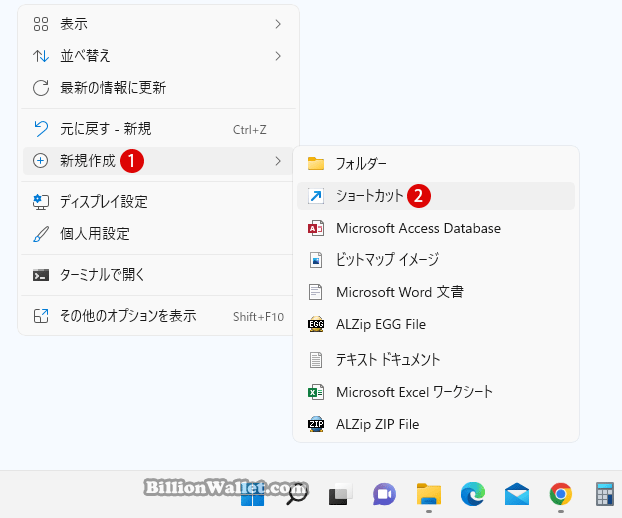
Task: Create a new フォルダー from submenu
Action: (436, 163)
